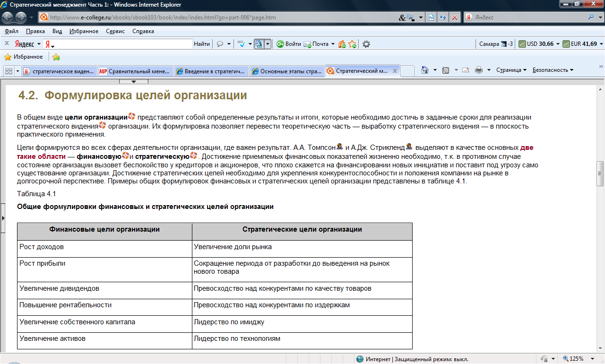Expand the Почта dropdown arrow
Screen dimensions: 605x364
[333, 44]
